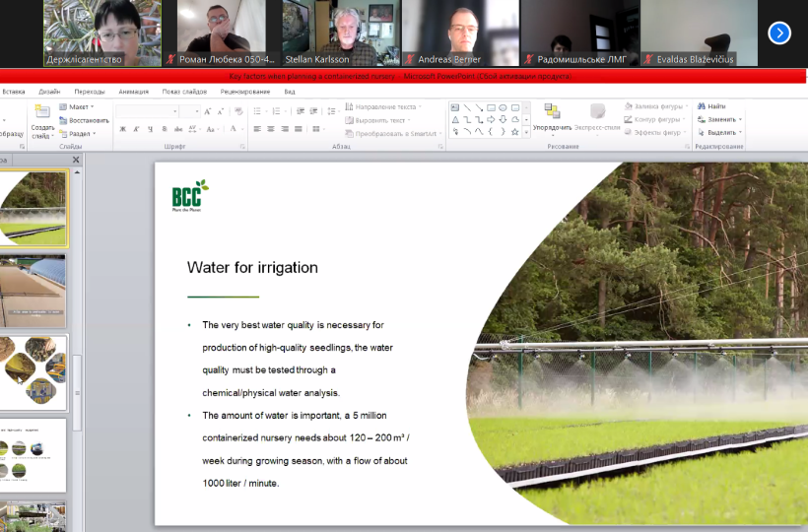Select the triangle shape
The height and width of the screenshot is (532, 808).
[x=455, y=119]
